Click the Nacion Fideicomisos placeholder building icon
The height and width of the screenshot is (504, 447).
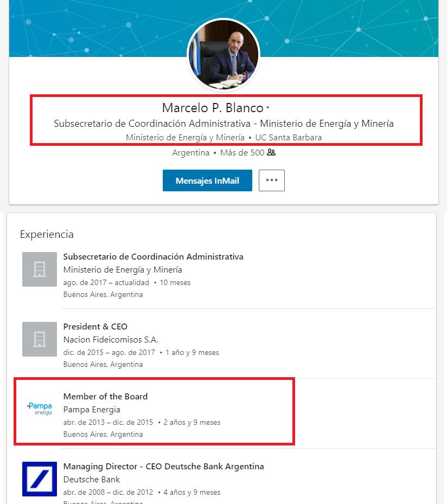click(x=40, y=339)
